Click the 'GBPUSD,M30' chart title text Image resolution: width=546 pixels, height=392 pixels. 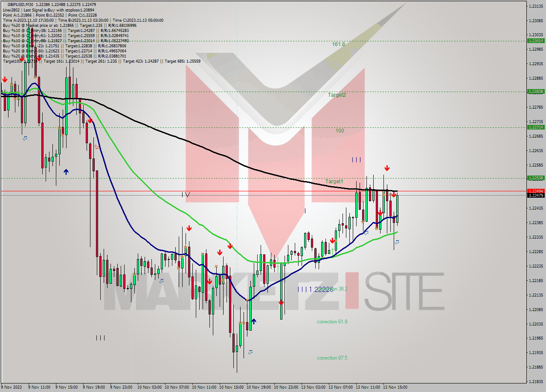coord(20,4)
